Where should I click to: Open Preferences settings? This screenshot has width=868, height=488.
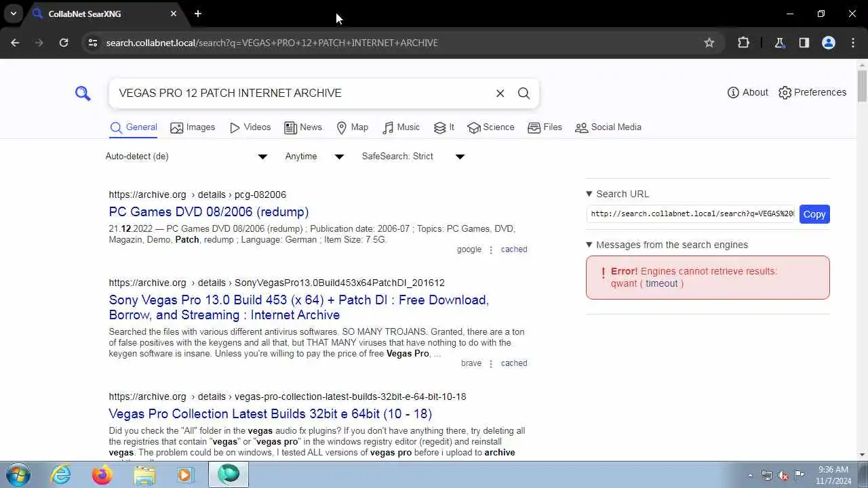(812, 92)
